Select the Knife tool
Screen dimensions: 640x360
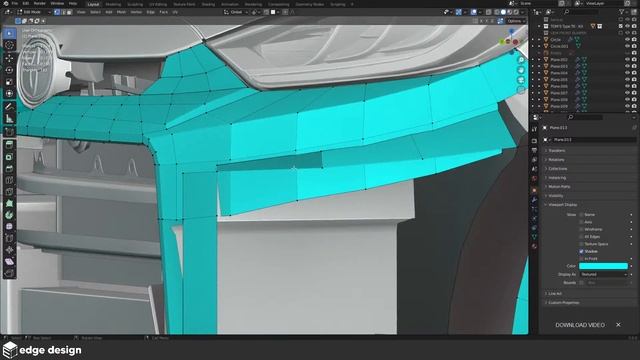(9, 191)
